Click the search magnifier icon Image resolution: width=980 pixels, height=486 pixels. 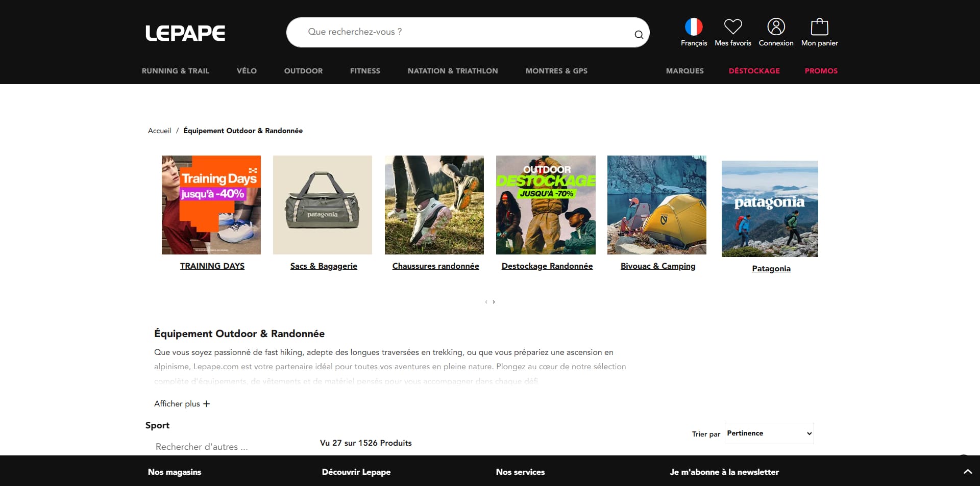(639, 34)
